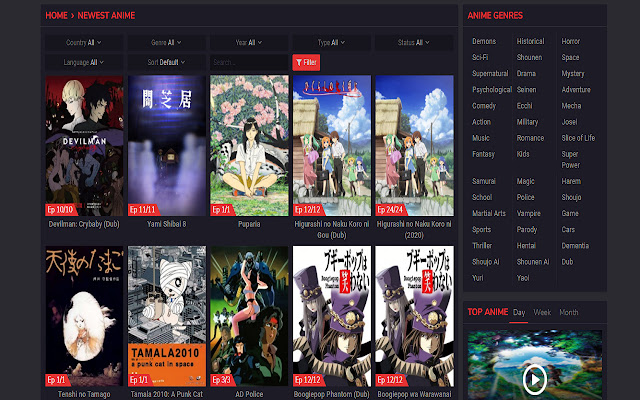This screenshot has width=640, height=400.
Task: Click the Samurai genre link
Action: (484, 181)
